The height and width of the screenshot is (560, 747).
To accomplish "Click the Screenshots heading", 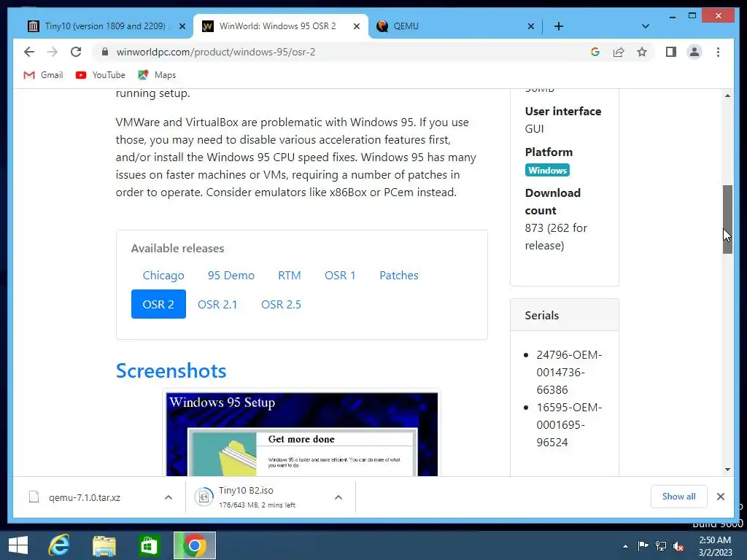I will click(171, 370).
